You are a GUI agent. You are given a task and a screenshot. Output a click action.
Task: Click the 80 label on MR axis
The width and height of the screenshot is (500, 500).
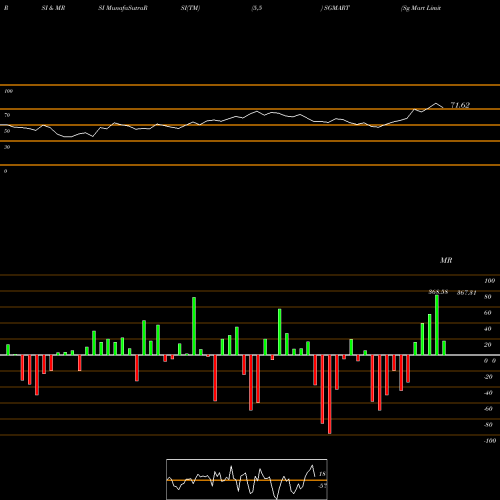pos(488,297)
